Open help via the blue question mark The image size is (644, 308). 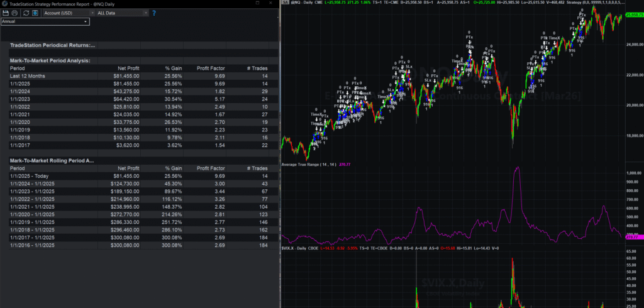point(154,13)
